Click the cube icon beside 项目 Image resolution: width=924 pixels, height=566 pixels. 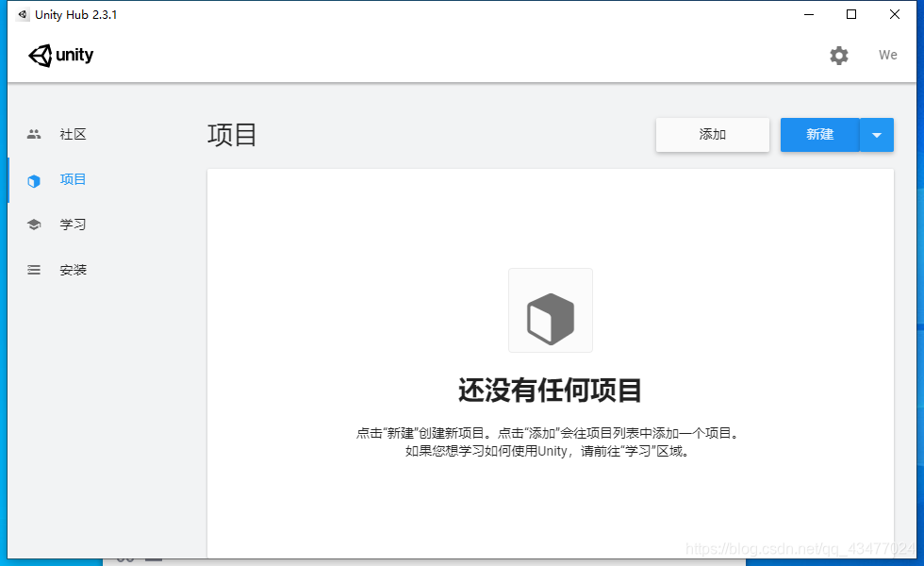[34, 180]
